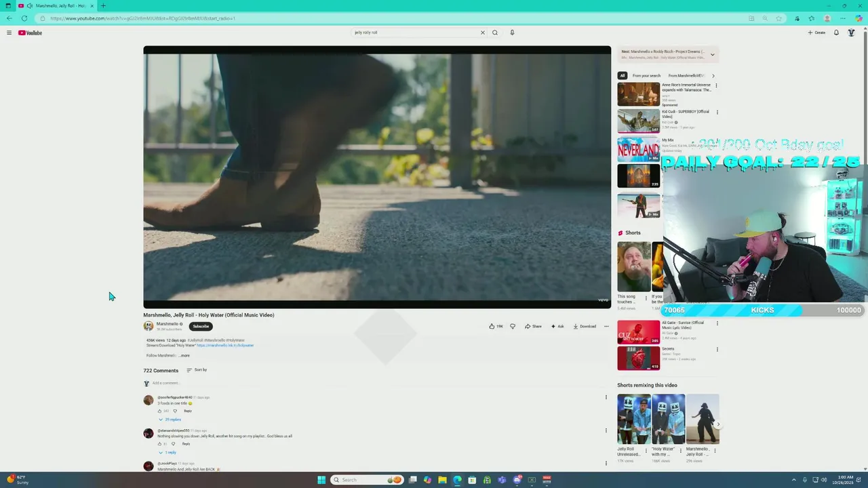Download the video

point(585,326)
